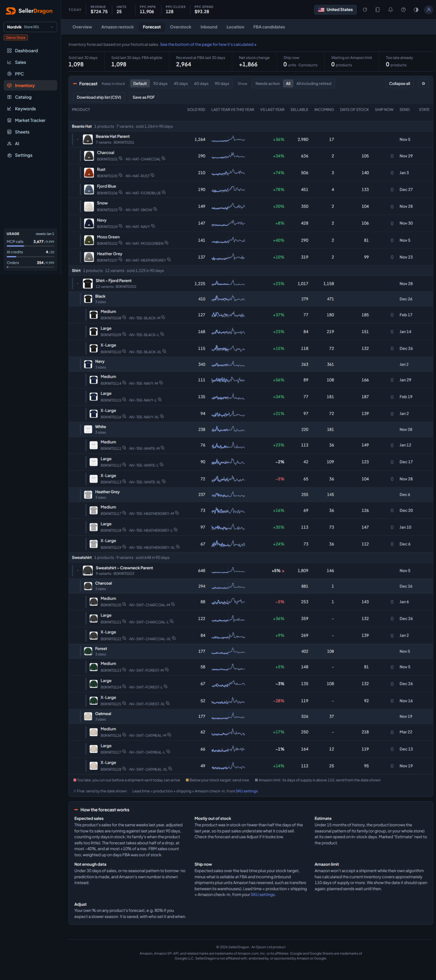Image resolution: width=436 pixels, height=980 pixels.
Task: Click Collapse all button
Action: [x=399, y=83]
